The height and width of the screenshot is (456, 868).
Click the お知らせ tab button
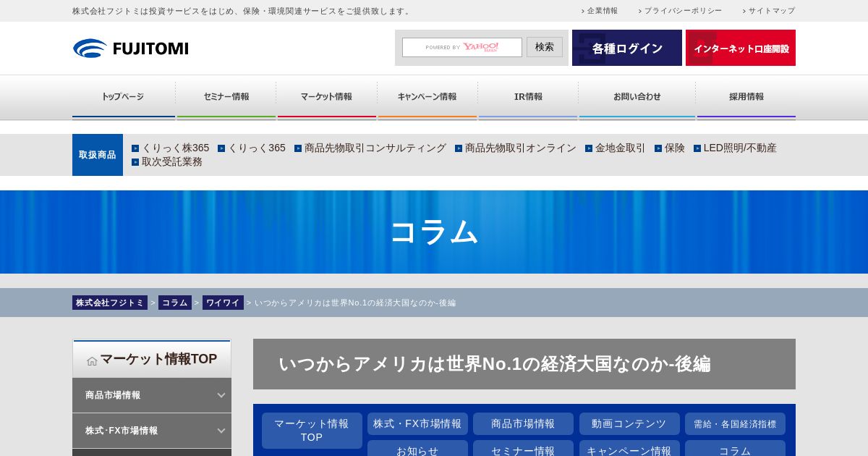coord(417,449)
